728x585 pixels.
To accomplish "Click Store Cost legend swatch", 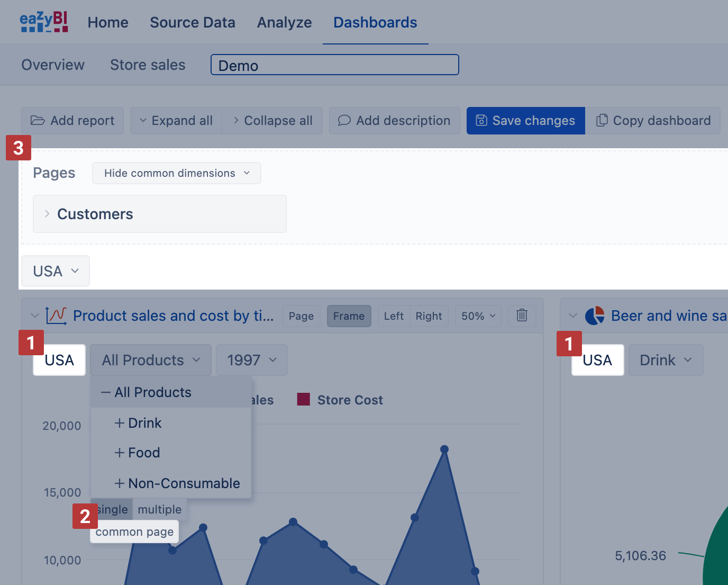I will coord(304,400).
